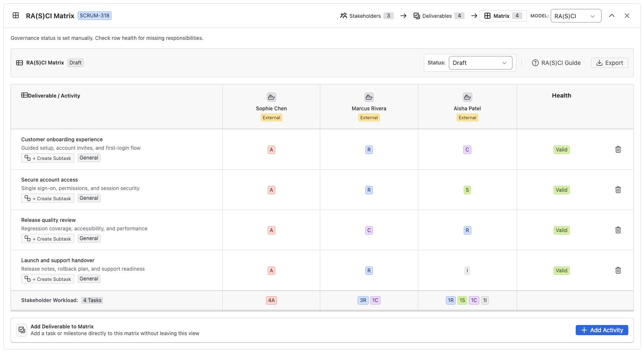Delete the Secure account access row
The height and width of the screenshot is (353, 644).
click(618, 190)
